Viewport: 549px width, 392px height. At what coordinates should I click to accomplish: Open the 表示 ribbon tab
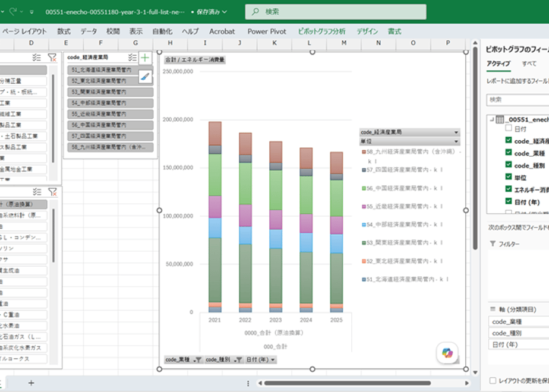click(x=136, y=31)
